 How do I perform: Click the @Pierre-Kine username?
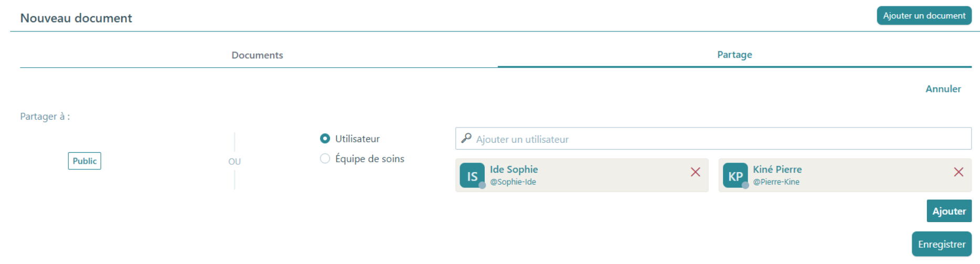click(776, 182)
